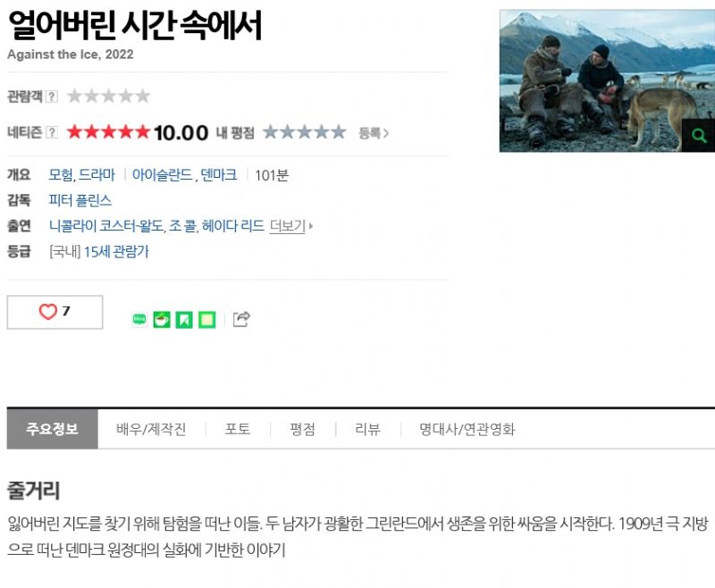Click the yellow memo share icon
715x588 pixels.
click(207, 320)
